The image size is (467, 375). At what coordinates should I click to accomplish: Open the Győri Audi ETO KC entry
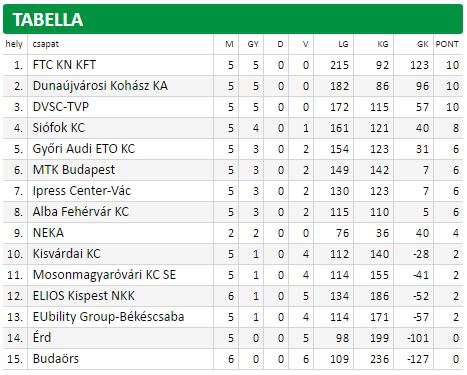(x=84, y=149)
